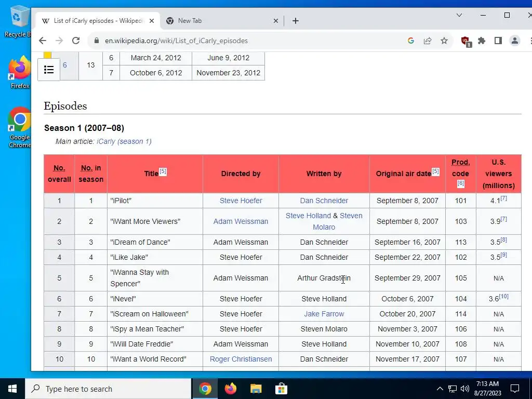Open the Roger Christiansen link
The height and width of the screenshot is (399, 532).
[241, 359]
